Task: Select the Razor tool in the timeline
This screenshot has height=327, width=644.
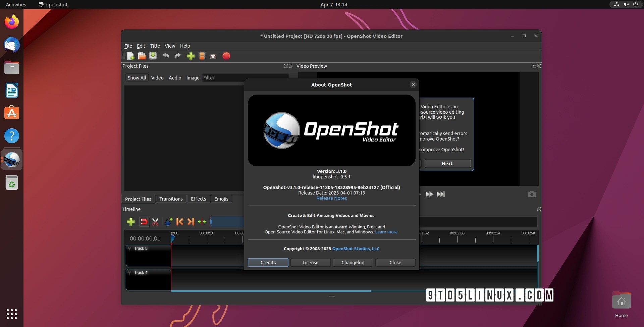Action: (155, 222)
